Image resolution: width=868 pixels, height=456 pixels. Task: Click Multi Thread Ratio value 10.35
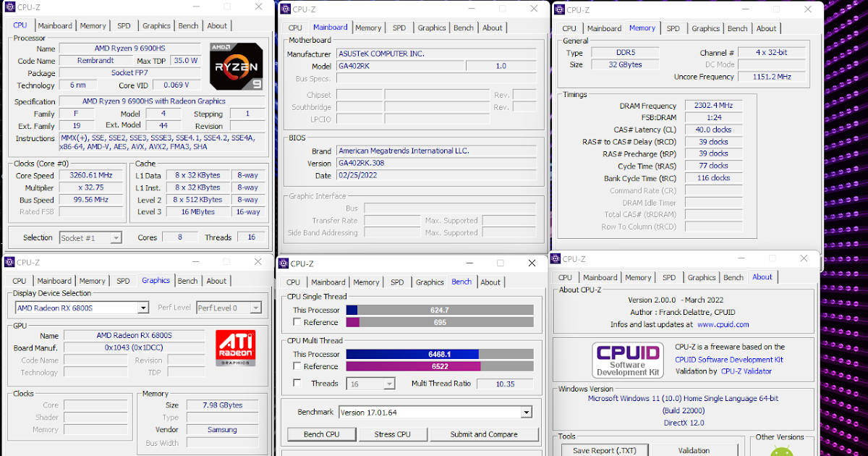(505, 384)
